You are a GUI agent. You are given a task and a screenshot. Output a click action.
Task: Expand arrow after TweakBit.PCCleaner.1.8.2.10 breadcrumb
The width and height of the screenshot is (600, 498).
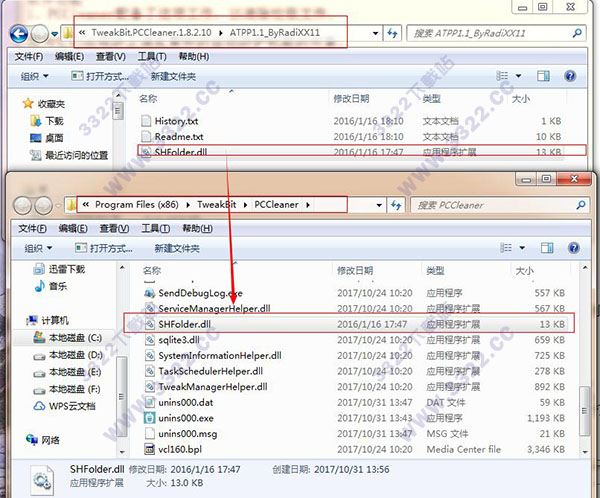point(221,33)
